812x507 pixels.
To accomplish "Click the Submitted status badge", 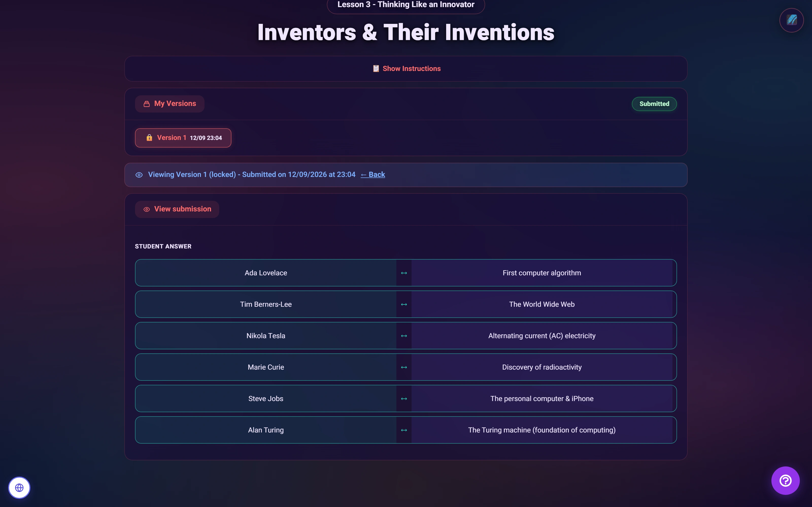I will (654, 104).
